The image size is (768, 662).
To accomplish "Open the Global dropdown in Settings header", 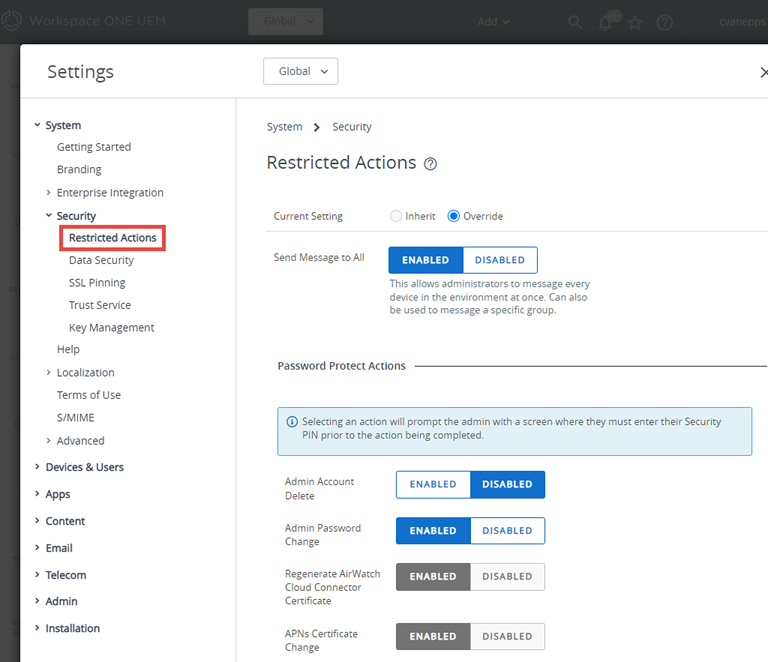I will click(x=301, y=71).
